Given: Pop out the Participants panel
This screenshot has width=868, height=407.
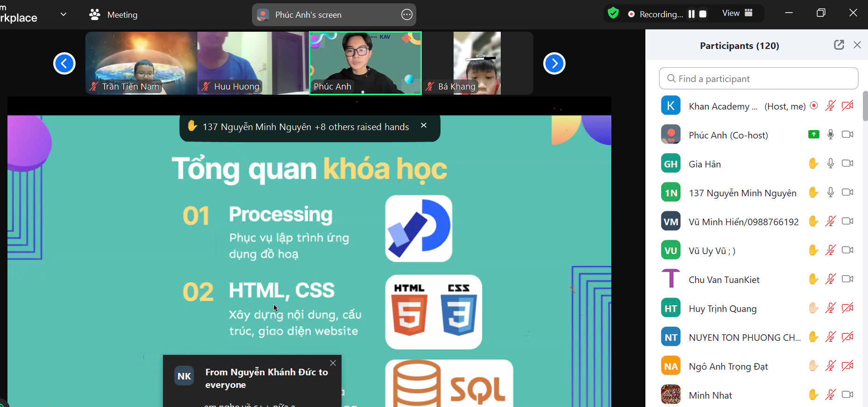Looking at the screenshot, I should (839, 45).
